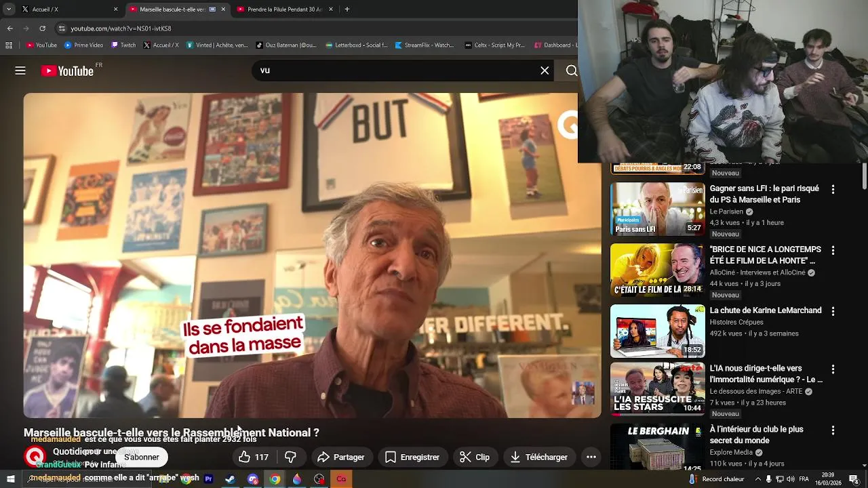Go to the YouTube home logo
The image size is (868, 488).
(67, 70)
